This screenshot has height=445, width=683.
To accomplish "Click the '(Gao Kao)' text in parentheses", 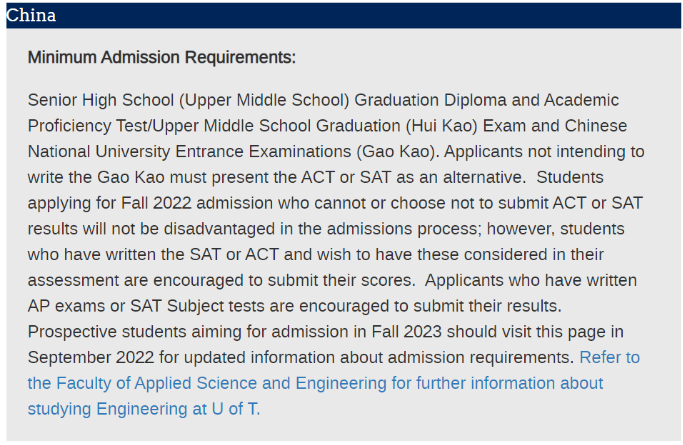I will (x=396, y=152).
